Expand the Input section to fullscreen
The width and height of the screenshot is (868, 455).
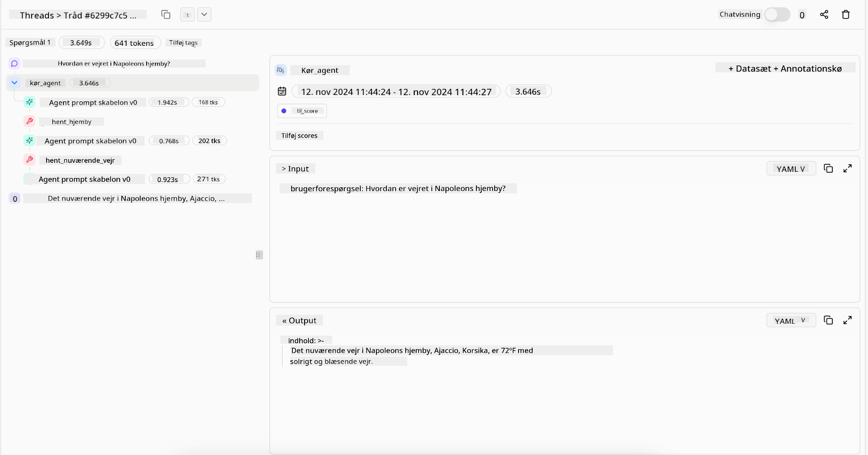pyautogui.click(x=848, y=168)
